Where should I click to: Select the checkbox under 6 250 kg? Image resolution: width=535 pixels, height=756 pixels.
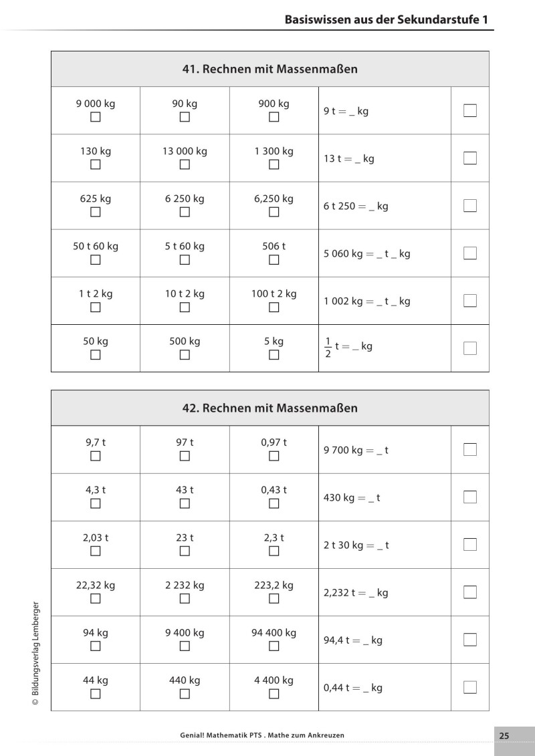[x=185, y=213]
